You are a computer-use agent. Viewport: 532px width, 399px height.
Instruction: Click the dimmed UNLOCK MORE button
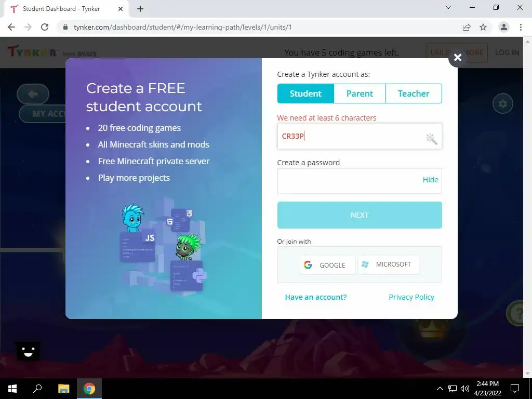[x=457, y=52]
